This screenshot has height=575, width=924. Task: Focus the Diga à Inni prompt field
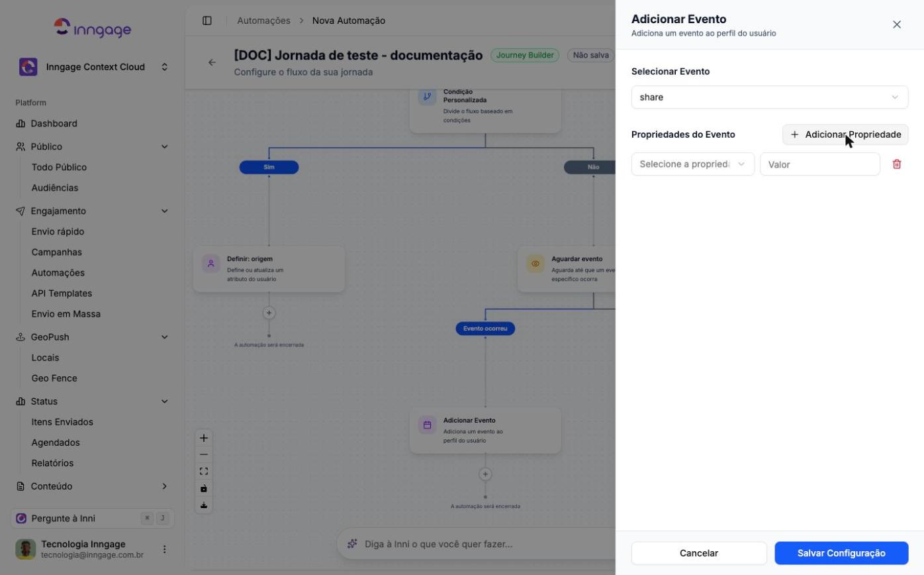coord(477,544)
